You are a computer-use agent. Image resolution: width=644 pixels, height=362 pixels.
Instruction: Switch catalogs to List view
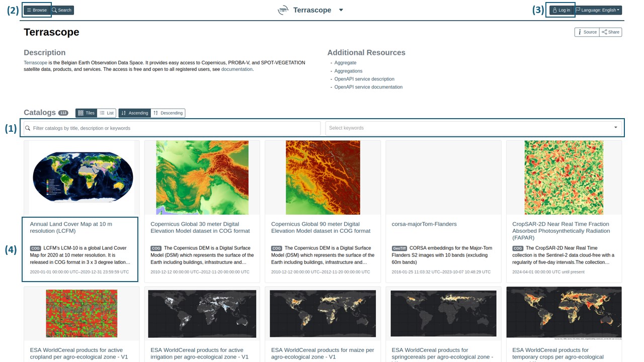pos(107,113)
